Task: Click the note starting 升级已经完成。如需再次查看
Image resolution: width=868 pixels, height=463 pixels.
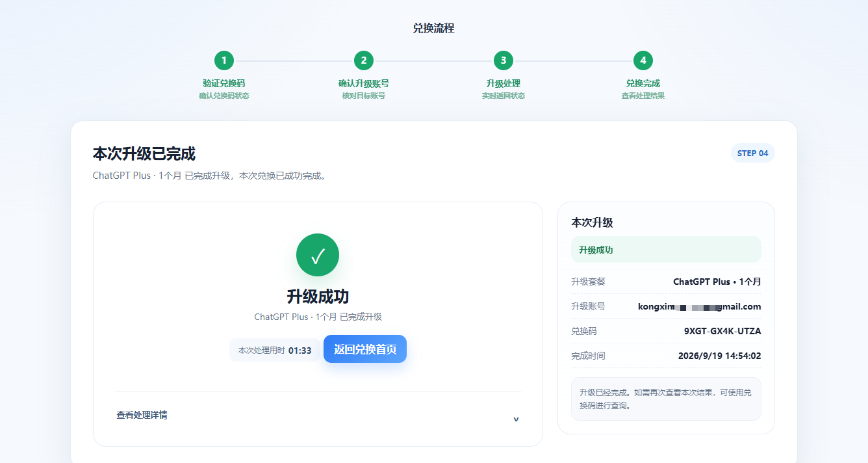Action: point(666,399)
